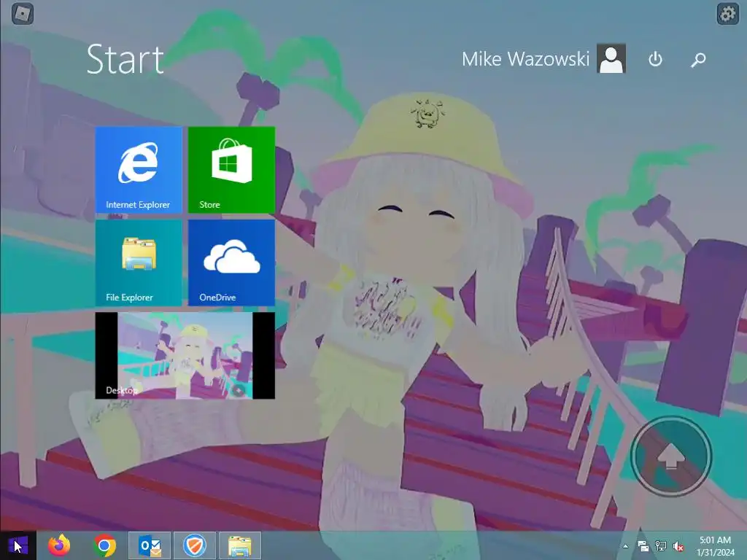Open search with the magnifier icon
Viewport: 747px width, 560px height.
pyautogui.click(x=698, y=60)
